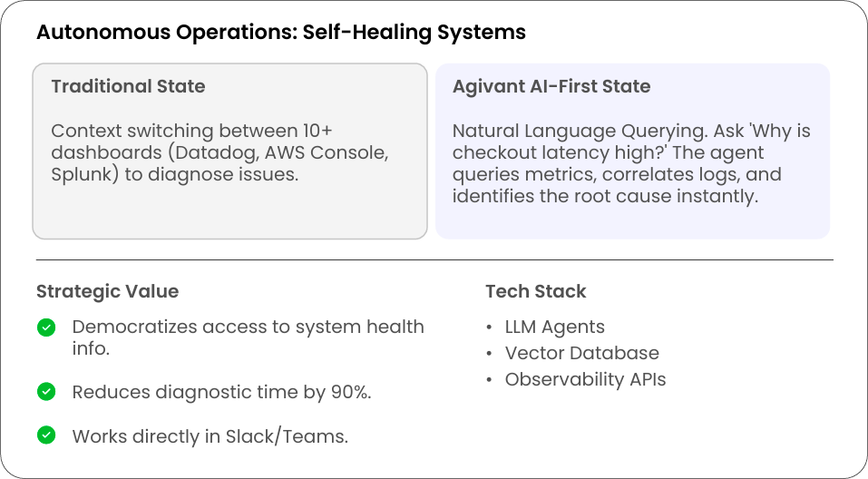This screenshot has height=479, width=868.
Task: Click the bullet point before Observability APIs
Action: pos(490,380)
